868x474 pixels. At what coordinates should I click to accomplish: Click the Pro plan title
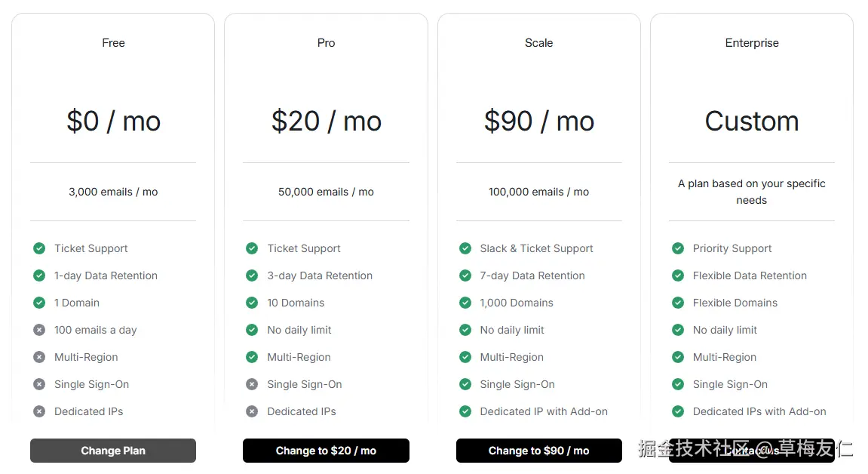click(326, 43)
